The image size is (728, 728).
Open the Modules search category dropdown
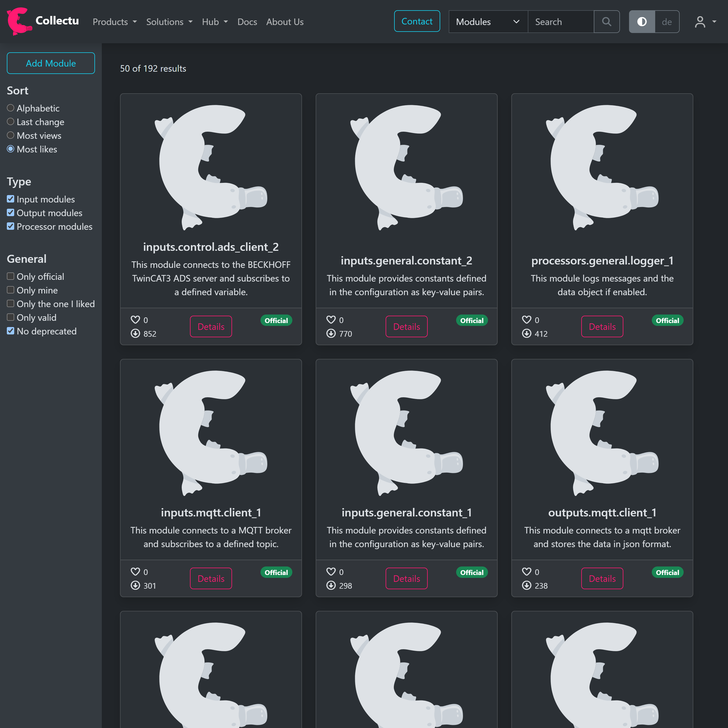tap(488, 22)
